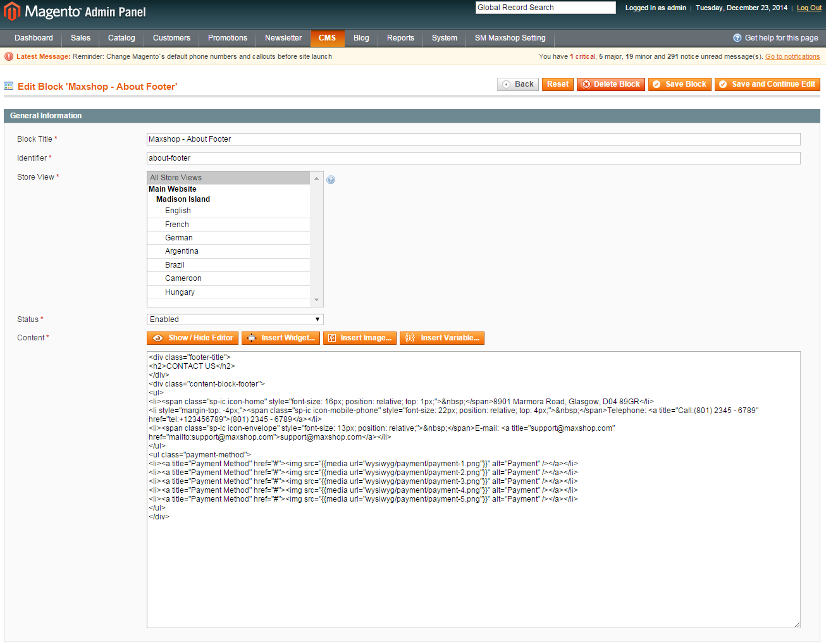Go back with the Back button
826x644 pixels.
pyautogui.click(x=518, y=84)
